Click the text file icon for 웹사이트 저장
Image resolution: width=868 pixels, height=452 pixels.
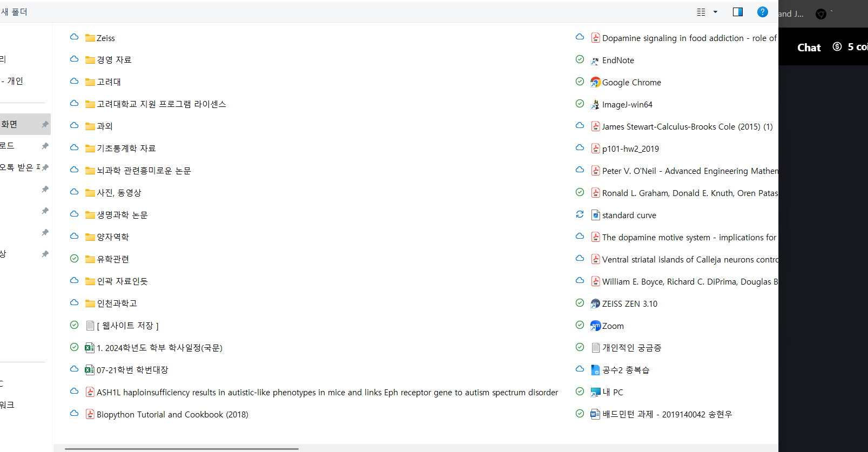pyautogui.click(x=90, y=326)
